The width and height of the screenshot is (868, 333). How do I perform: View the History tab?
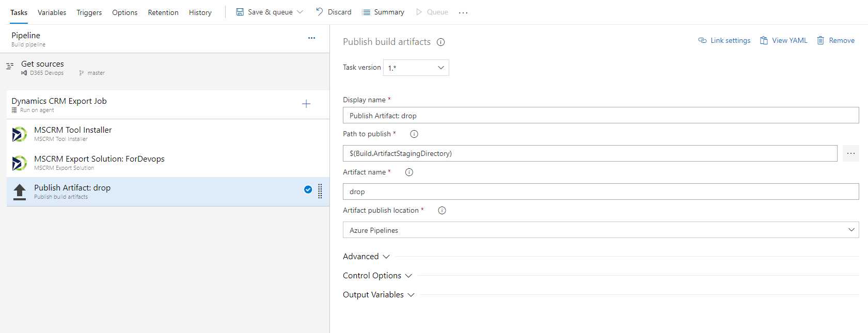pyautogui.click(x=200, y=12)
